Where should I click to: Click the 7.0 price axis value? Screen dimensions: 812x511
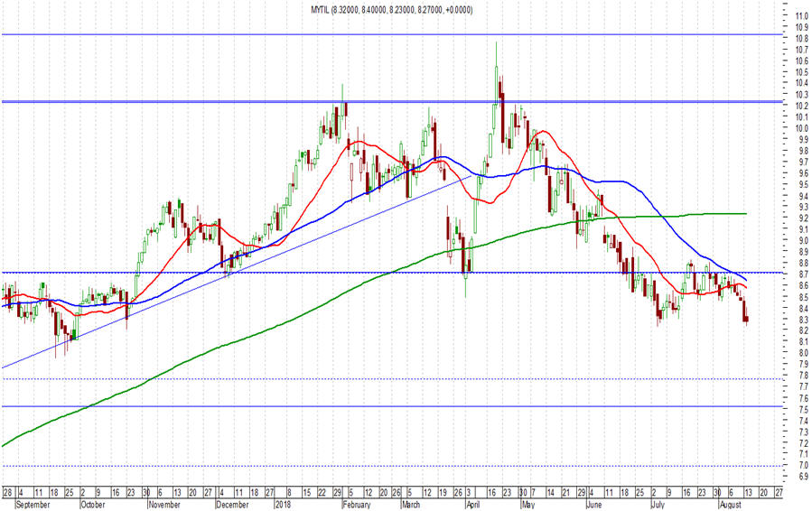point(804,465)
